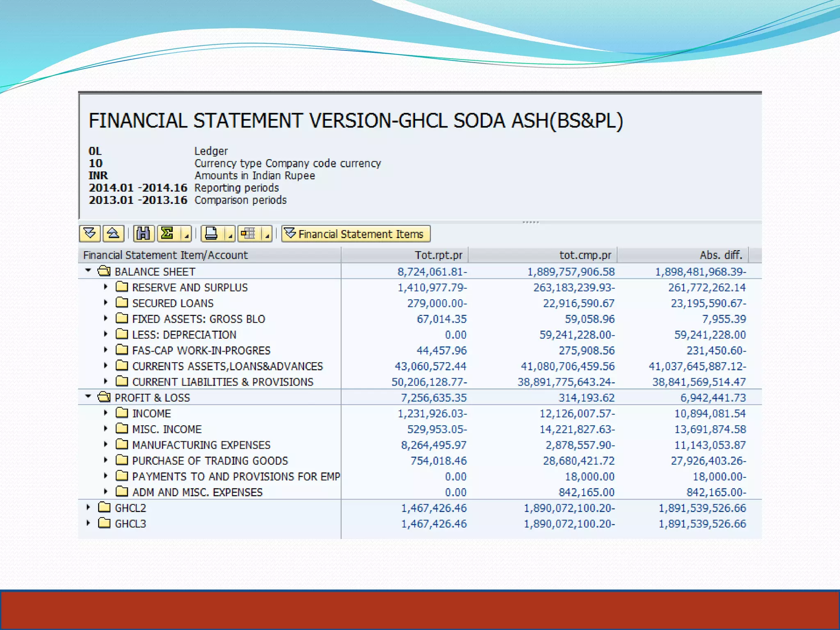Open the BALANCE SHEET folder icon

[104, 272]
